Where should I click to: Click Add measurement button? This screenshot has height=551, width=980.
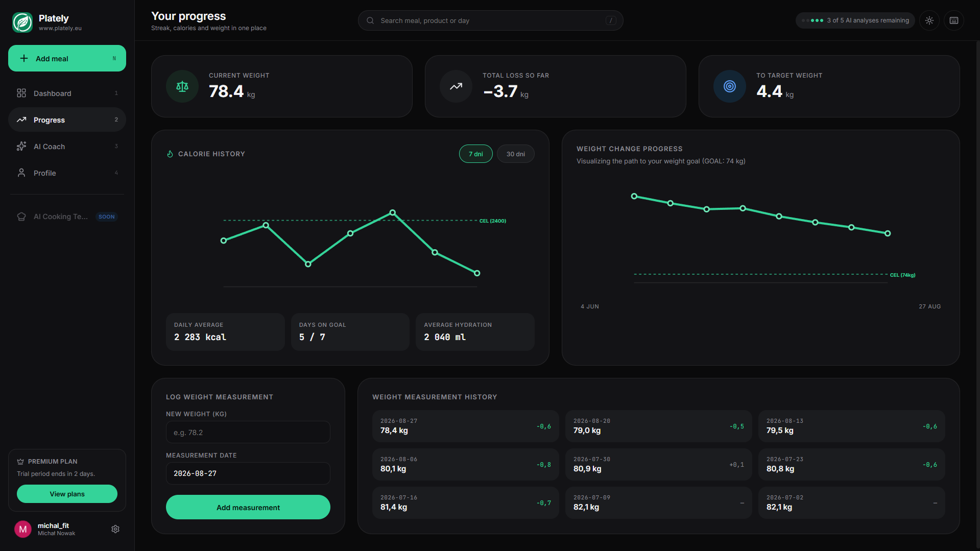pyautogui.click(x=248, y=507)
